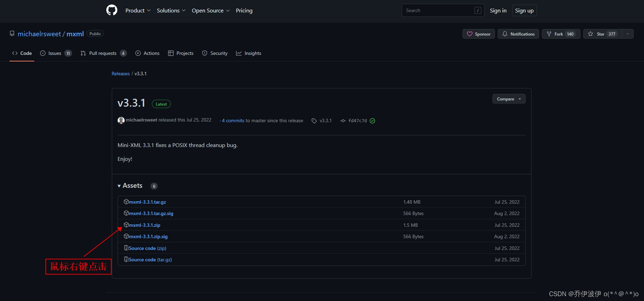Click the file-zip icon beside Source code (zip)
644x301 pixels.
pos(126,248)
